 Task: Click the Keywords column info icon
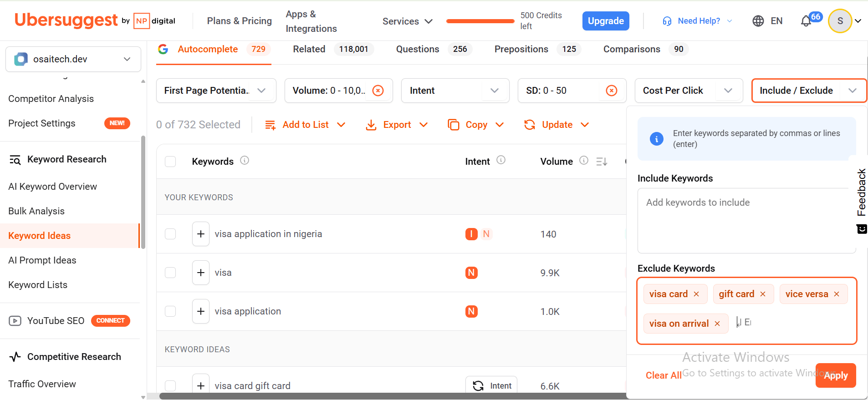(245, 160)
